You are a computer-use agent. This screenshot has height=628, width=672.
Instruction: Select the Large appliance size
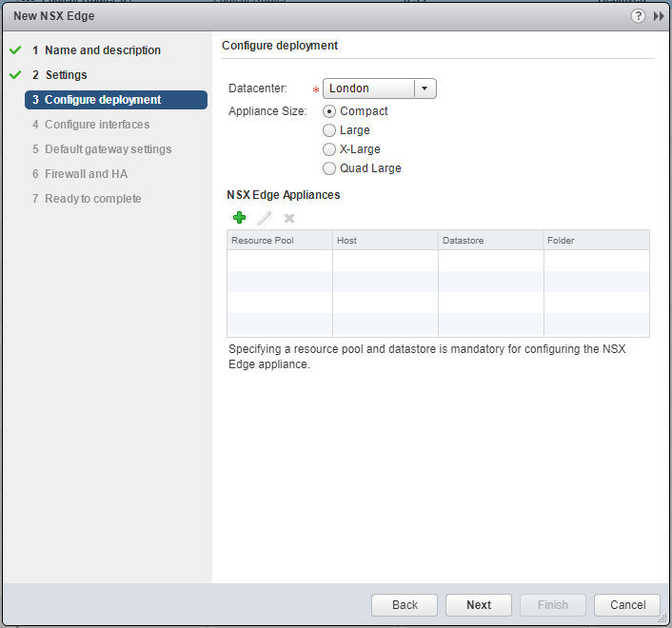[330, 130]
